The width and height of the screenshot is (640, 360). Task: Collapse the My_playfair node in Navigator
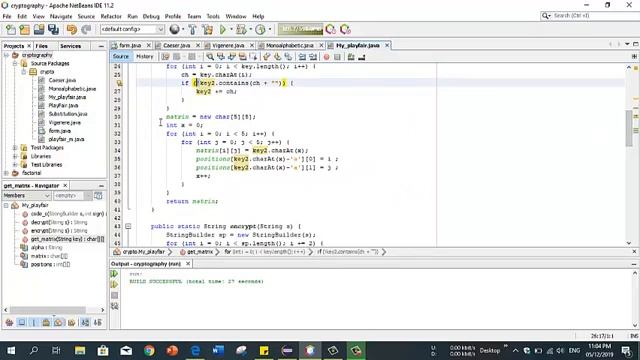(6, 205)
